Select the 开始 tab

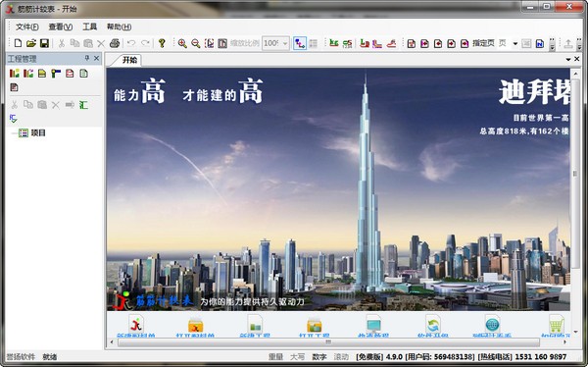pos(129,60)
